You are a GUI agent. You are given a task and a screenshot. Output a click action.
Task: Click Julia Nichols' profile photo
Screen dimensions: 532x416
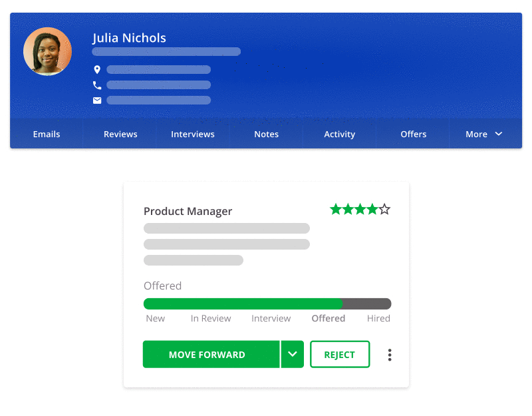click(47, 51)
